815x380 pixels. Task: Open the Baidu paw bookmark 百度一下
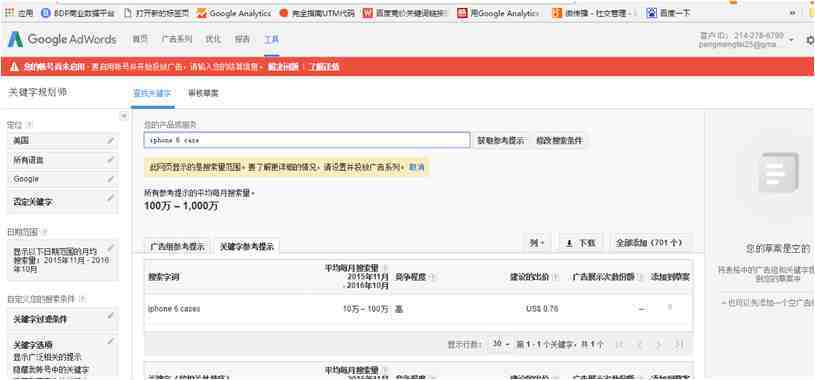coord(668,14)
